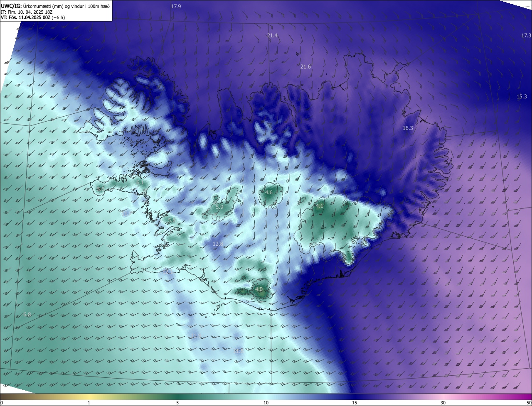532x406 pixels.
Task: Click the 5.9 value label on the map
Action: [219, 207]
